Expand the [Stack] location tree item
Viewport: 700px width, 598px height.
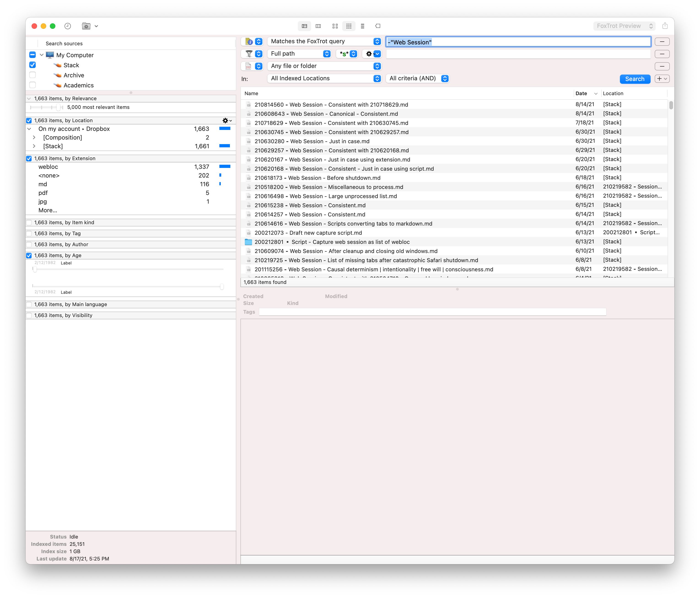(34, 146)
